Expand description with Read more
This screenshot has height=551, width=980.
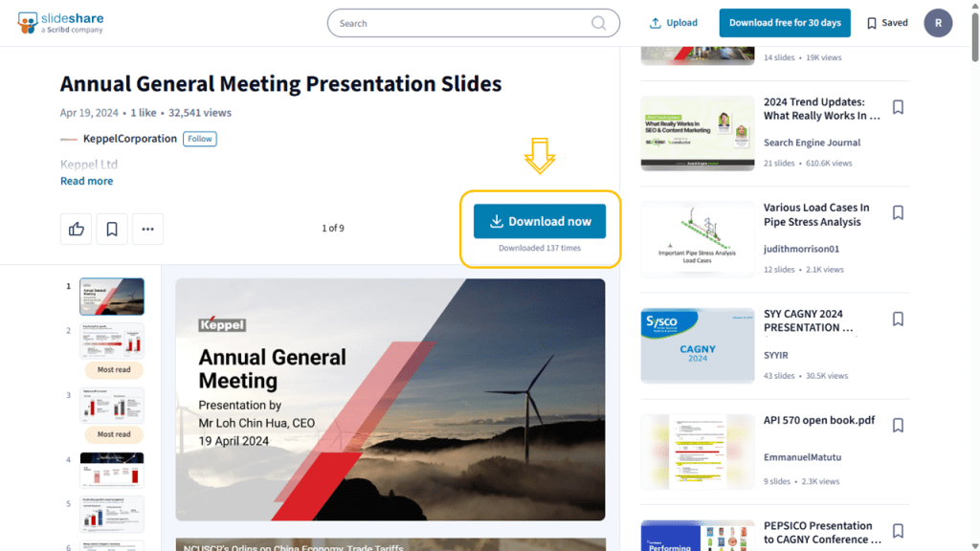[87, 181]
